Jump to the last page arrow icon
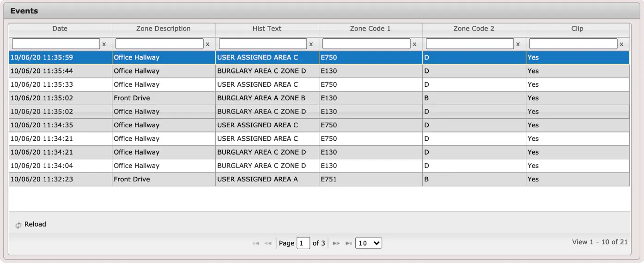This screenshot has width=644, height=263. click(x=348, y=243)
